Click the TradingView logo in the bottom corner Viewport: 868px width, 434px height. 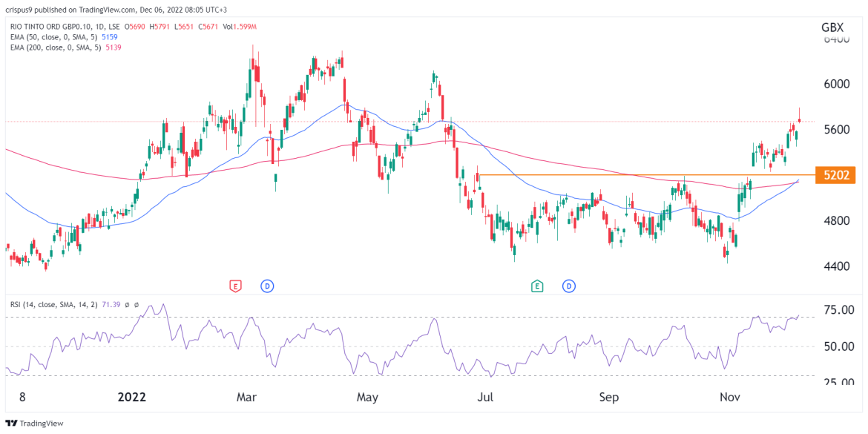coord(10,423)
